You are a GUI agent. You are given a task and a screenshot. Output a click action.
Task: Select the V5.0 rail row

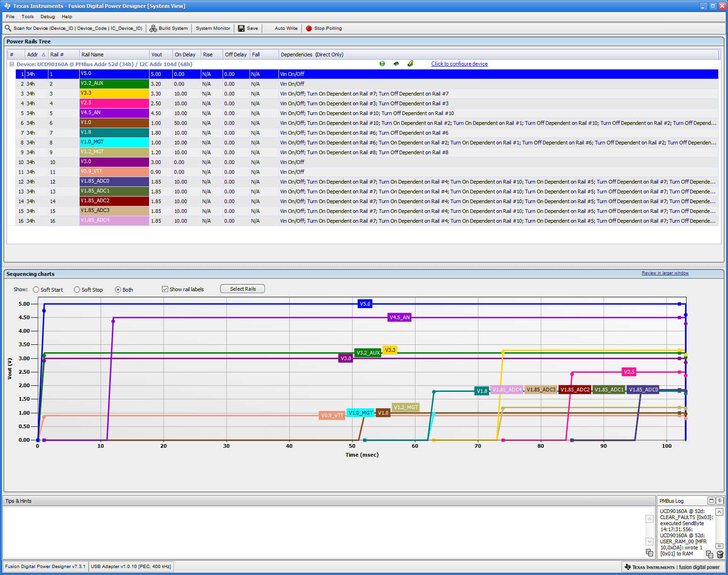pyautogui.click(x=367, y=74)
